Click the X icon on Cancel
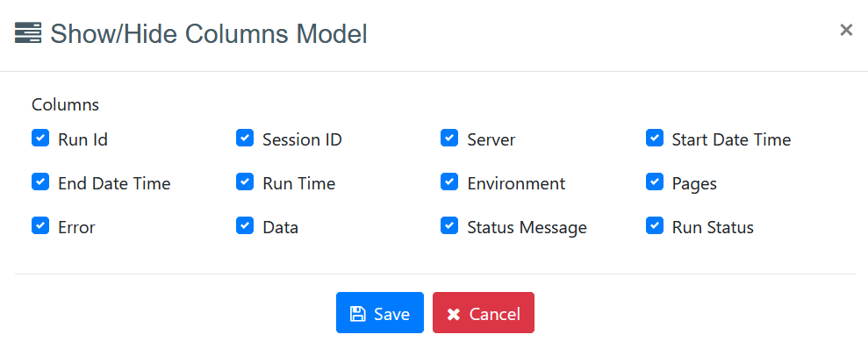This screenshot has height=356, width=868. click(453, 314)
